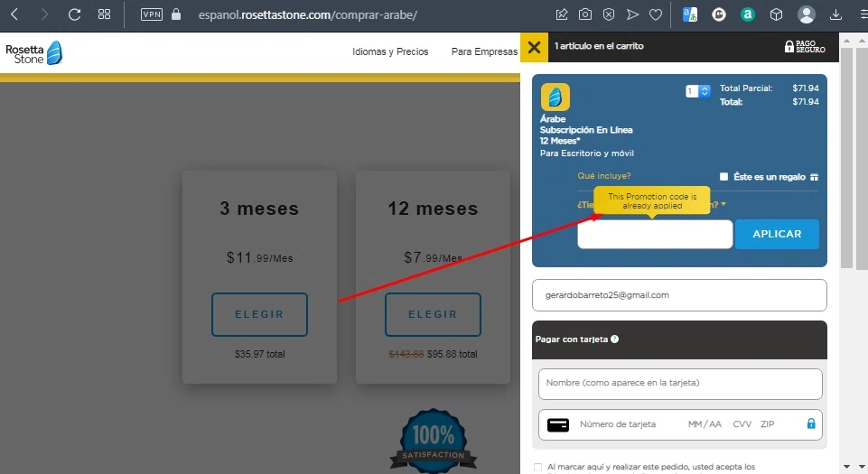Choose the 12 meses plan ELEGIR button

click(433, 314)
